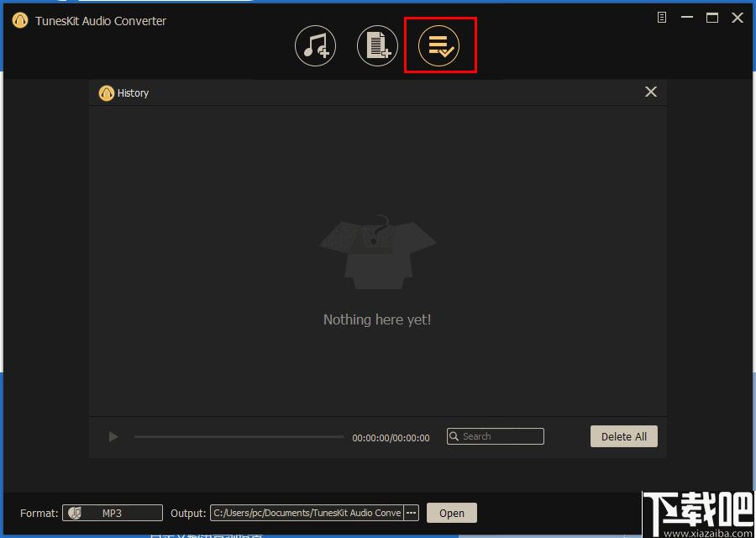
Task: Click the play button in History
Action: (113, 436)
